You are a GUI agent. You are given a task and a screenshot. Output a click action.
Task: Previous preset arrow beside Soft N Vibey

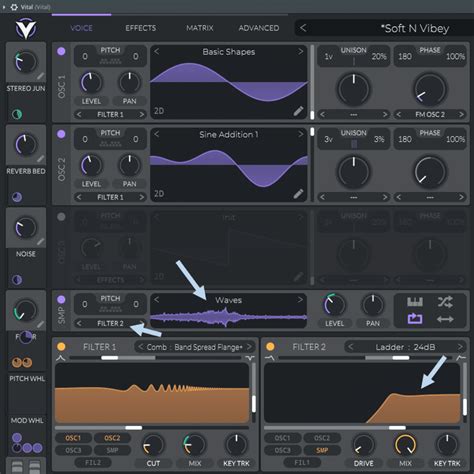tap(303, 28)
